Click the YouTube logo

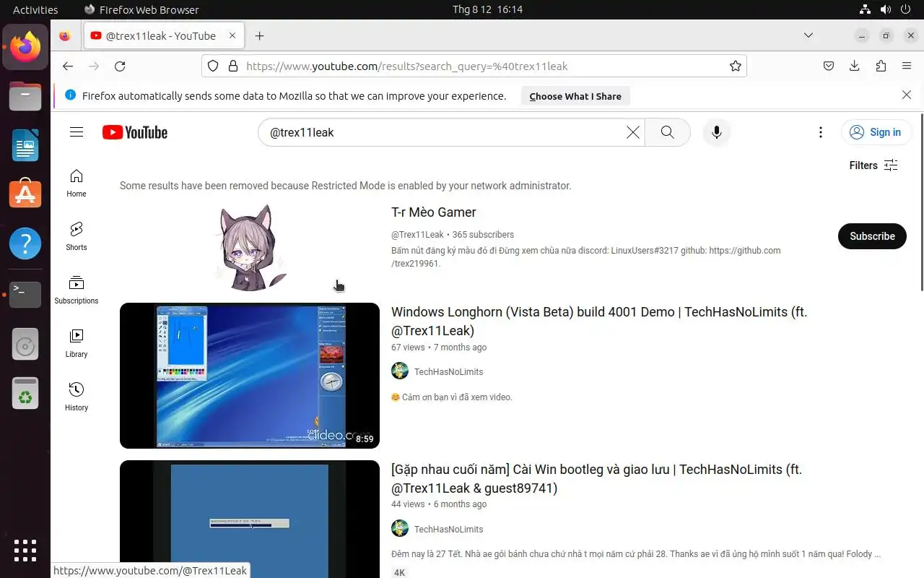click(x=135, y=132)
